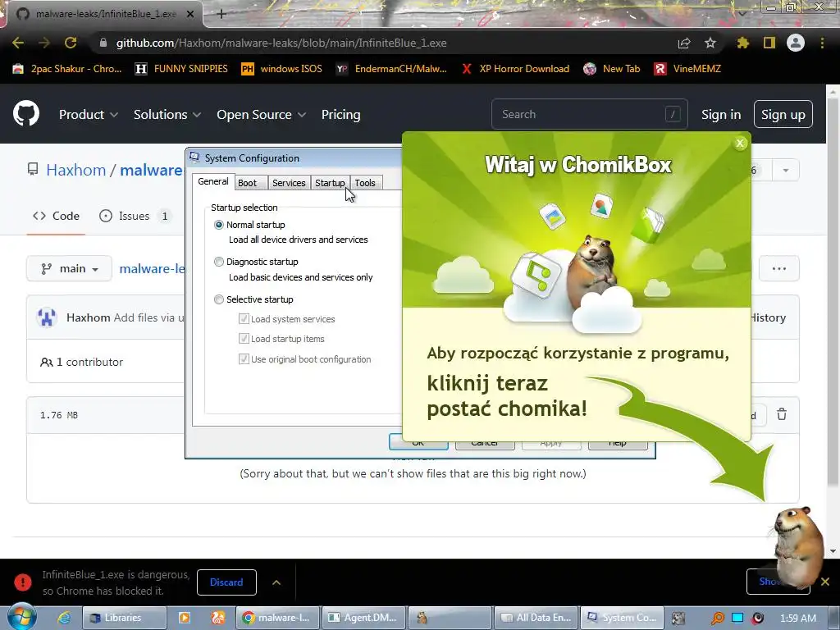
Task: Open the windows ISOS bookmark
Action: tap(282, 69)
